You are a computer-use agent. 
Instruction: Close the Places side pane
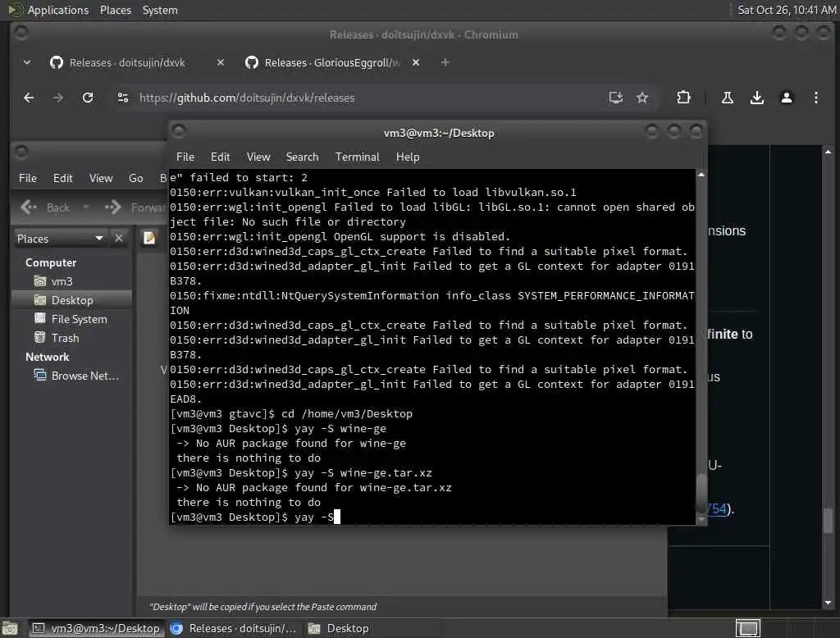tap(119, 238)
